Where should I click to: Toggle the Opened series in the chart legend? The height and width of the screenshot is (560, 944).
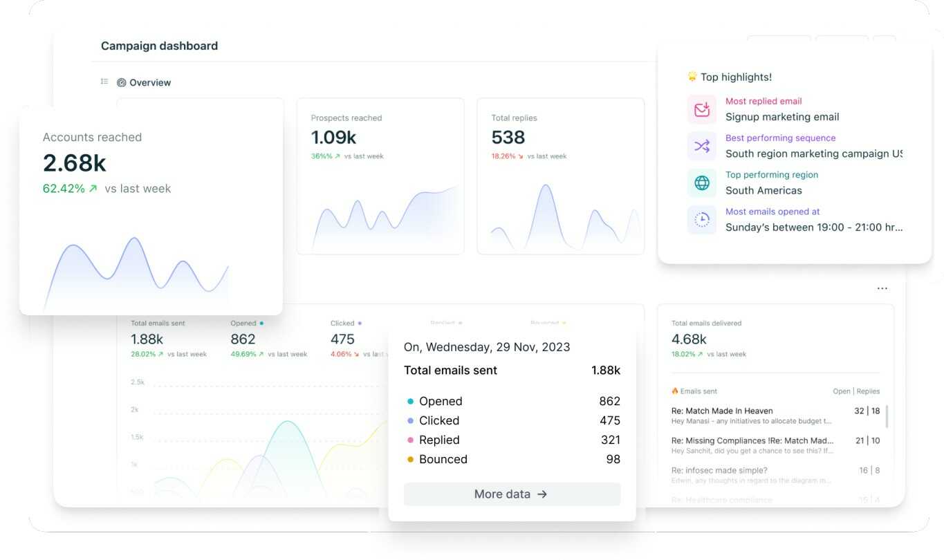[241, 322]
